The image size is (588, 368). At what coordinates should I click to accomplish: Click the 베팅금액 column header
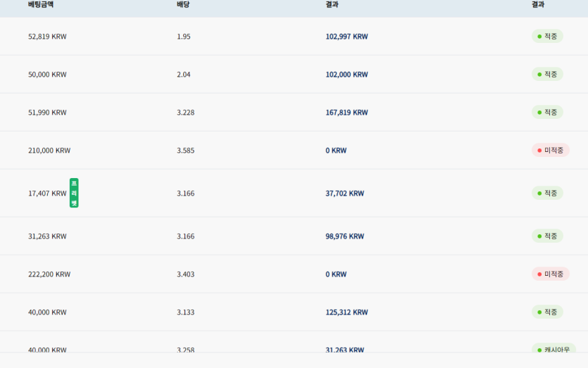coord(41,4)
